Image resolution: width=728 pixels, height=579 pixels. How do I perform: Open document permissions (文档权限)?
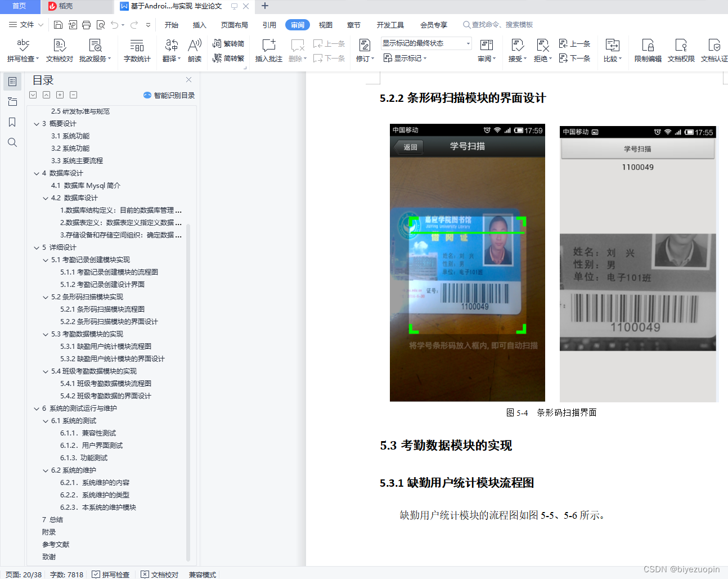[x=681, y=50]
